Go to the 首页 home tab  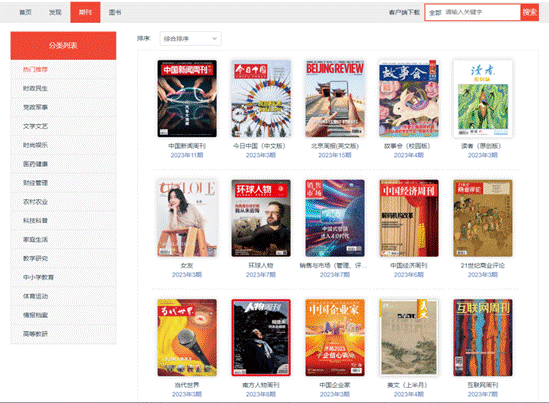[x=25, y=12]
